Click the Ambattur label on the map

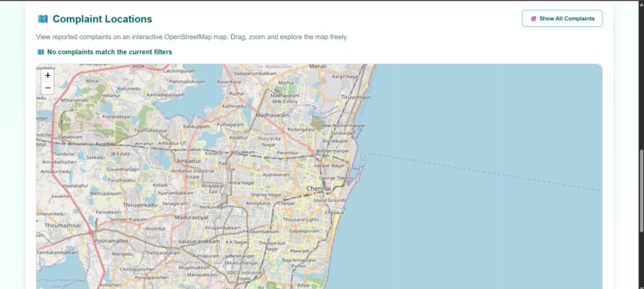tap(189, 161)
